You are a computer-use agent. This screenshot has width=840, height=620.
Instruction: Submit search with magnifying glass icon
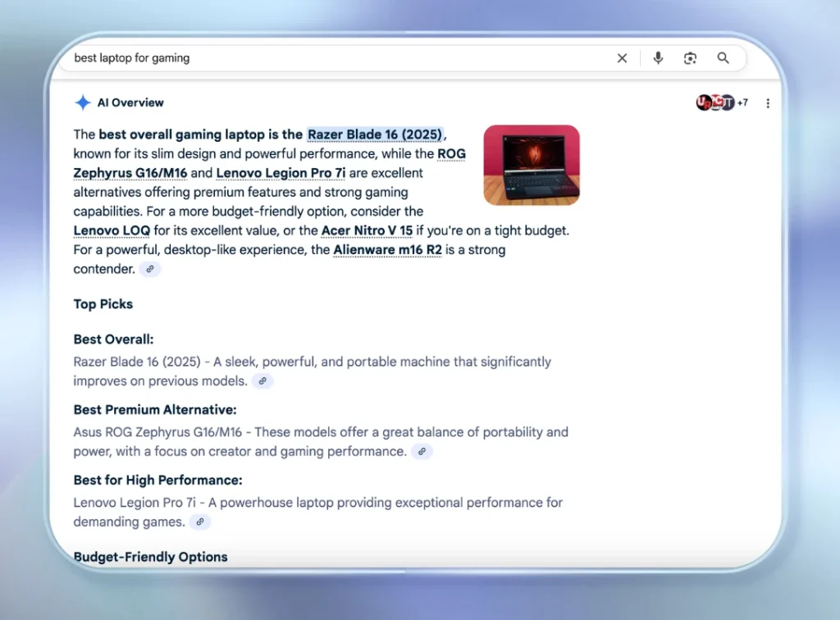(724, 58)
